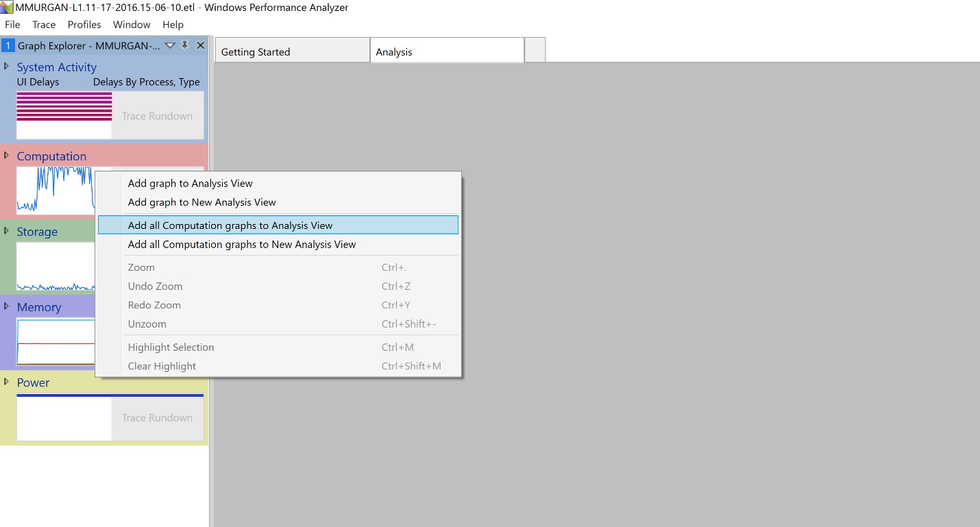This screenshot has width=980, height=527.
Task: Expand the Storage group
Action: pyautogui.click(x=7, y=231)
